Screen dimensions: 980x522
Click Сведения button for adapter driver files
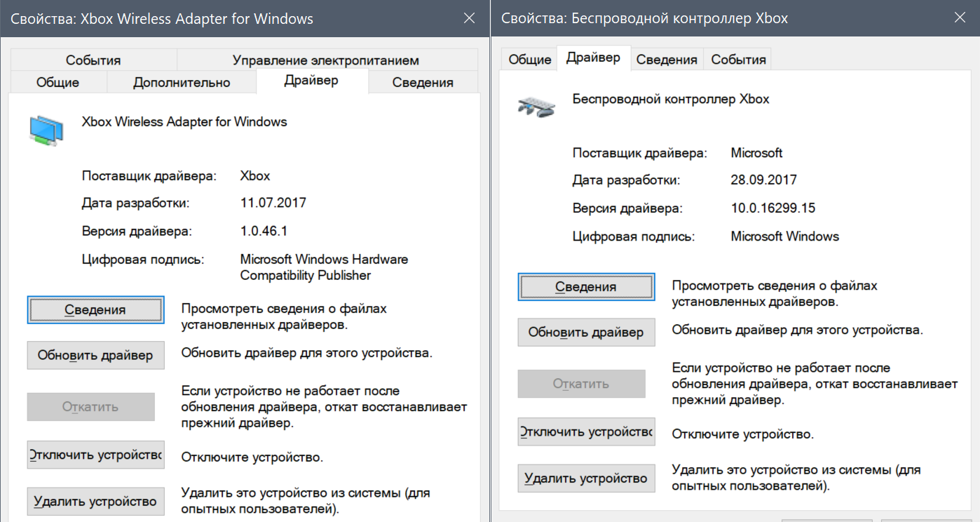(x=95, y=309)
